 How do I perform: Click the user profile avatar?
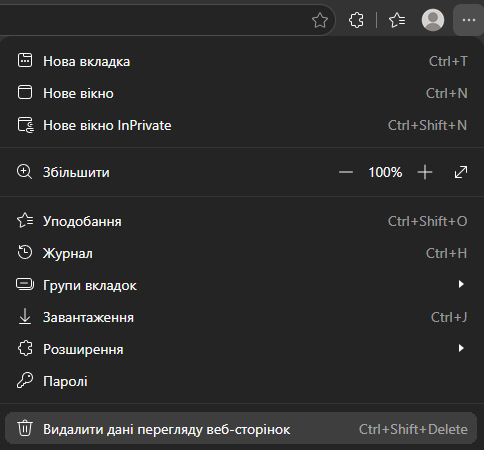coord(433,20)
